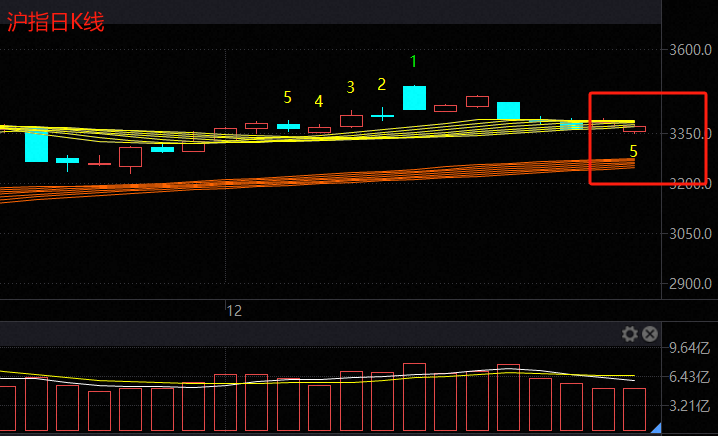Click the month 12 date marker

pyautogui.click(x=234, y=311)
